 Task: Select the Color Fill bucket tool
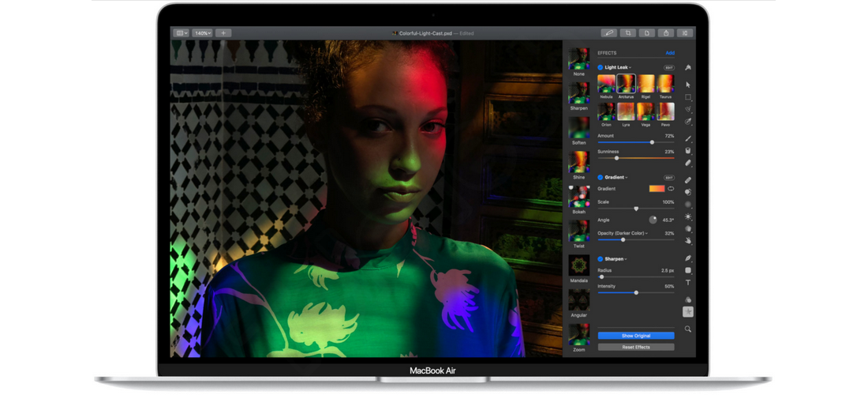click(x=688, y=151)
